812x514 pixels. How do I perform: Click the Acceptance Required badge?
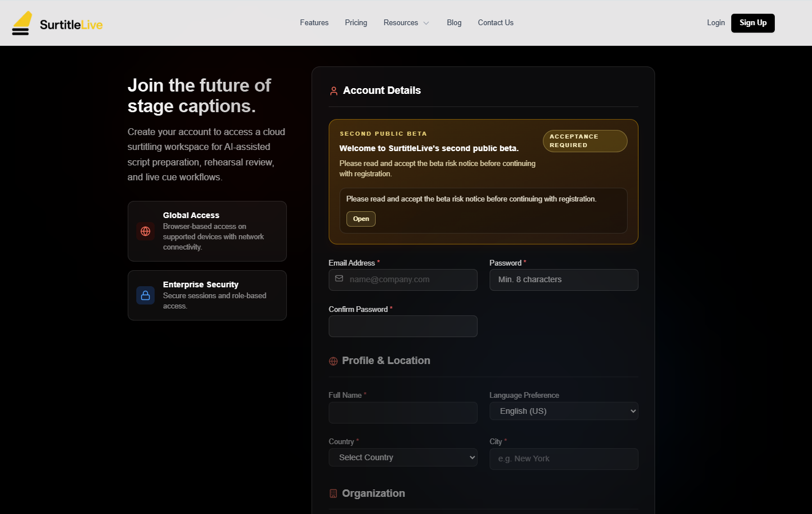(x=585, y=141)
